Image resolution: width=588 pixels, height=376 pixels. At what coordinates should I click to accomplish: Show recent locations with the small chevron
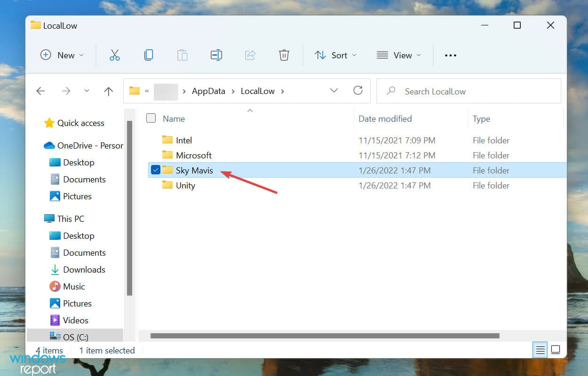[x=87, y=91]
